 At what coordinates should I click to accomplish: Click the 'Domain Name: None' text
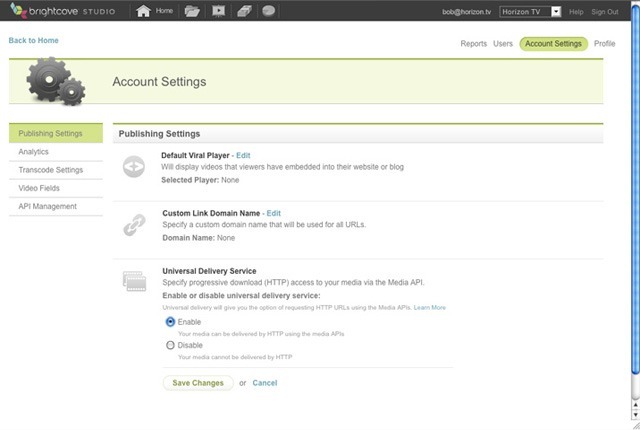tap(198, 238)
